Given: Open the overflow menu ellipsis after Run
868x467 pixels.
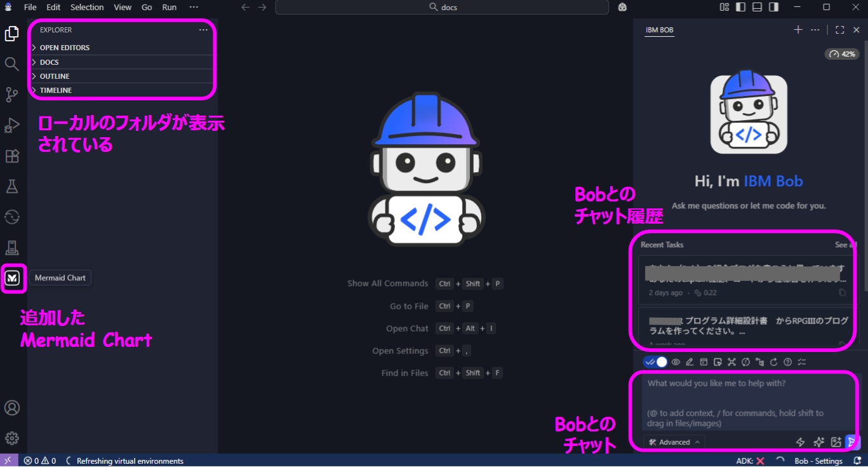Looking at the screenshot, I should (194, 7).
